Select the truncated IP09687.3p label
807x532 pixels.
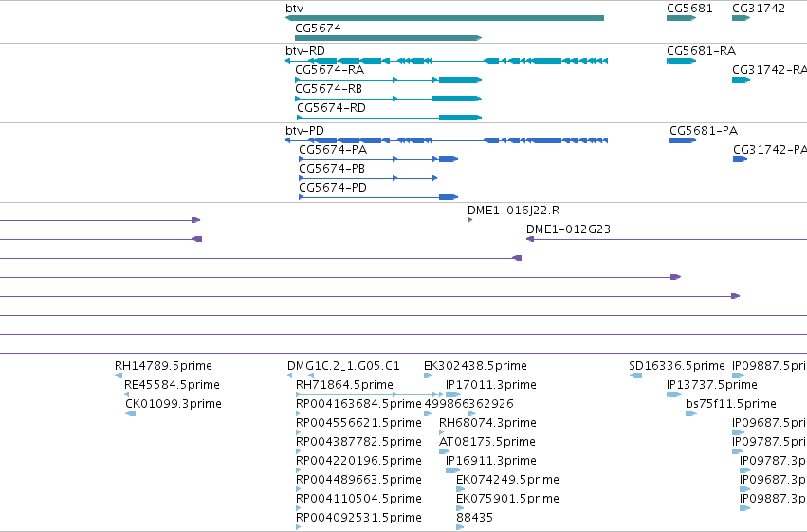pyautogui.click(x=773, y=480)
